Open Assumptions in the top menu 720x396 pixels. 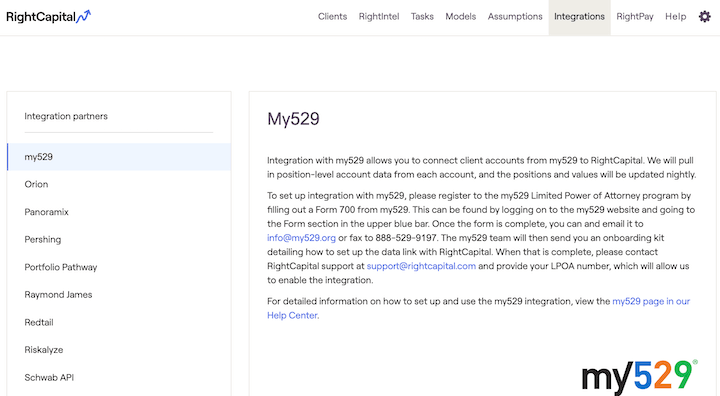click(515, 17)
